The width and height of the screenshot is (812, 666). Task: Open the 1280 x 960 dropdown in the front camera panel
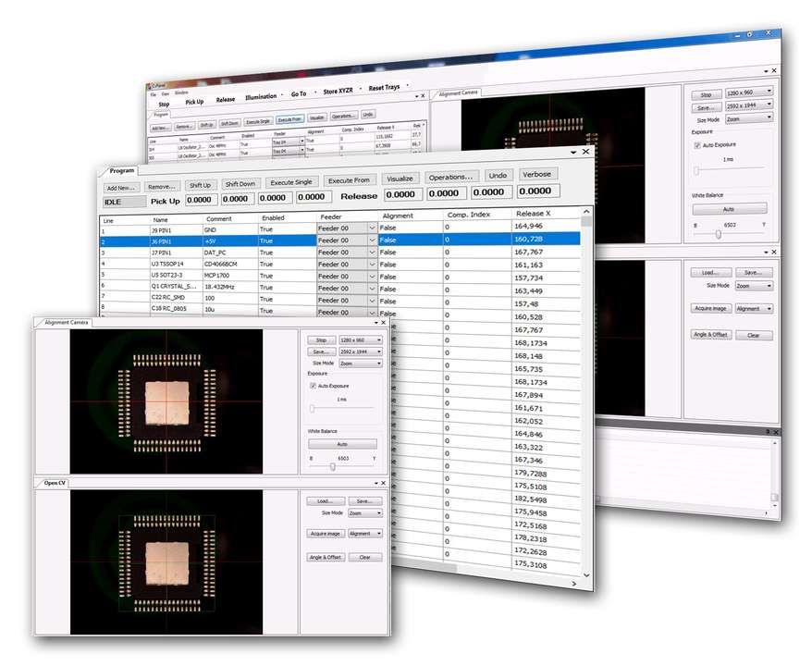click(x=361, y=340)
